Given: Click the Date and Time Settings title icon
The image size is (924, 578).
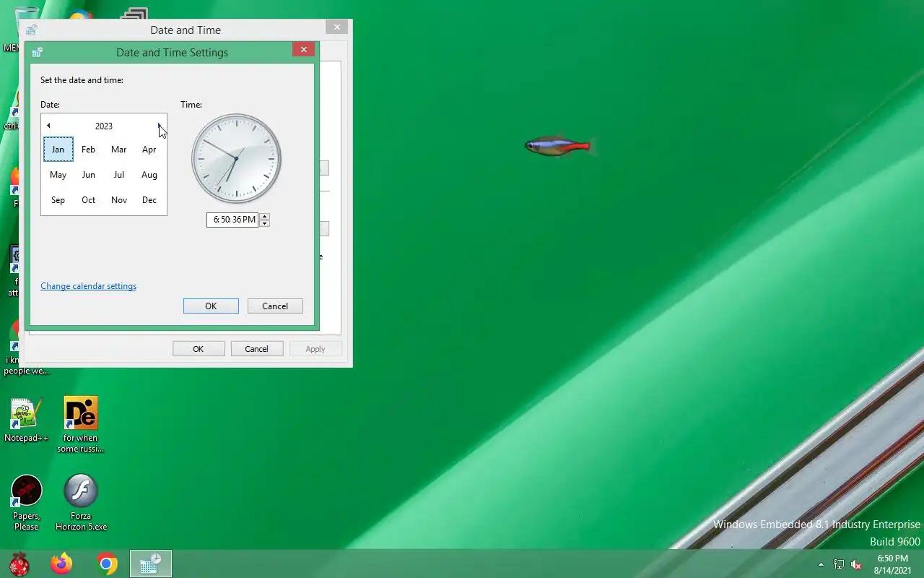Looking at the screenshot, I should 37,52.
